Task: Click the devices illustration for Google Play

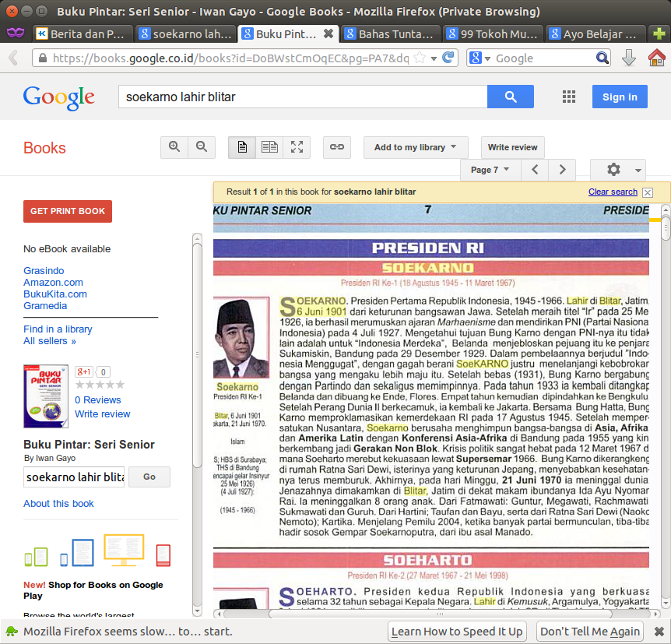Action: (x=97, y=551)
